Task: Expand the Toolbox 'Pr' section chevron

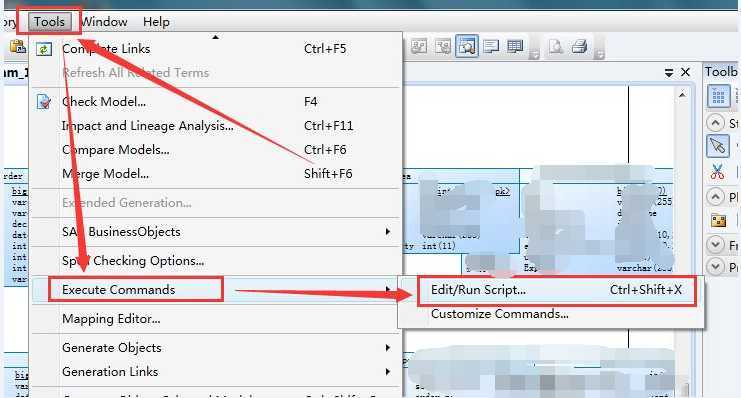Action: [x=715, y=267]
